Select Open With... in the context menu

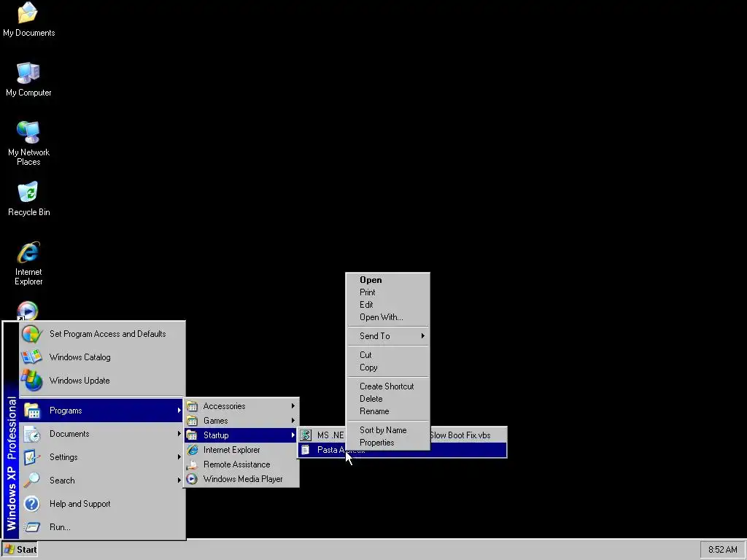[x=388, y=317]
